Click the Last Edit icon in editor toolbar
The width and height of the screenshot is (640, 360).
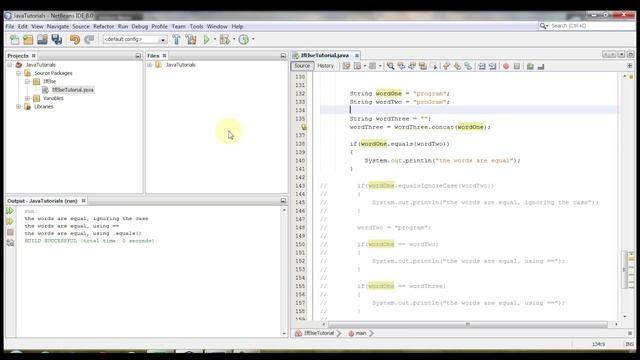tap(346, 66)
